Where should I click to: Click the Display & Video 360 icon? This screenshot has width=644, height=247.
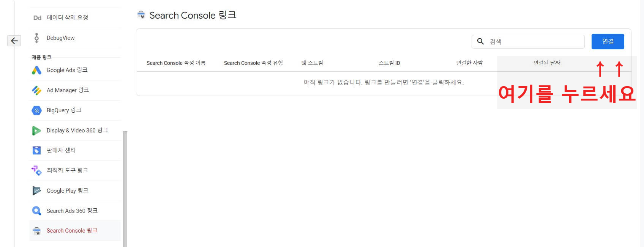pos(37,131)
